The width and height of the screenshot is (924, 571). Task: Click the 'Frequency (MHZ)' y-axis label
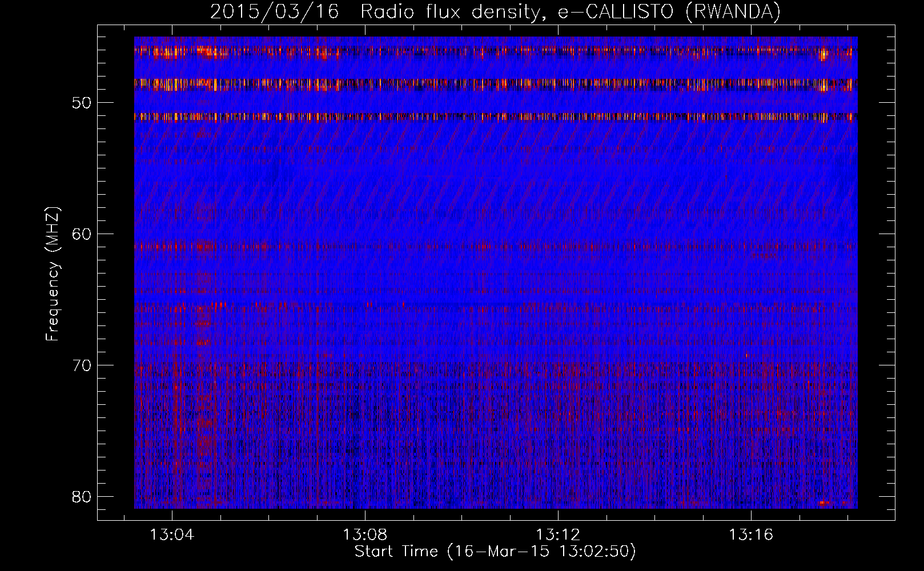point(53,274)
